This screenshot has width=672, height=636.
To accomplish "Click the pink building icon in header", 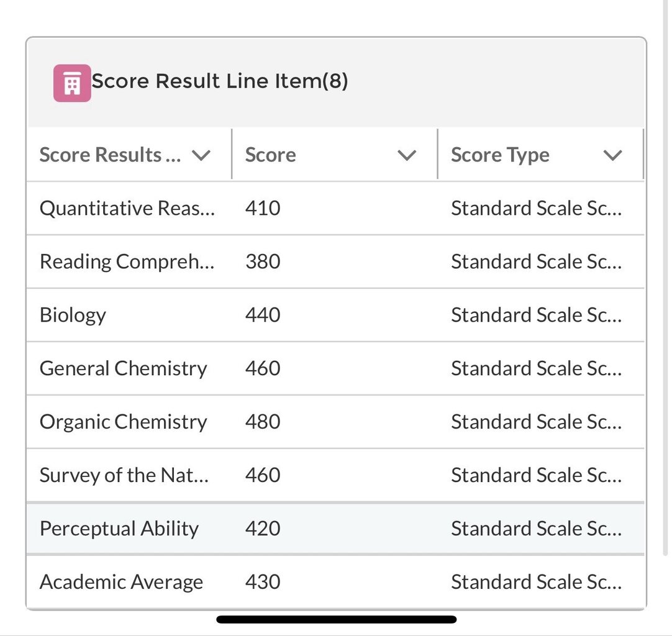I will [x=72, y=83].
